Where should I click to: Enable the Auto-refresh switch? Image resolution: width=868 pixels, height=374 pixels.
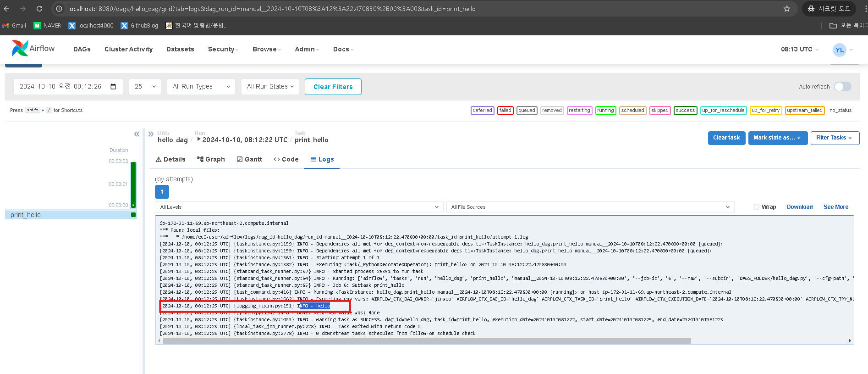842,87
